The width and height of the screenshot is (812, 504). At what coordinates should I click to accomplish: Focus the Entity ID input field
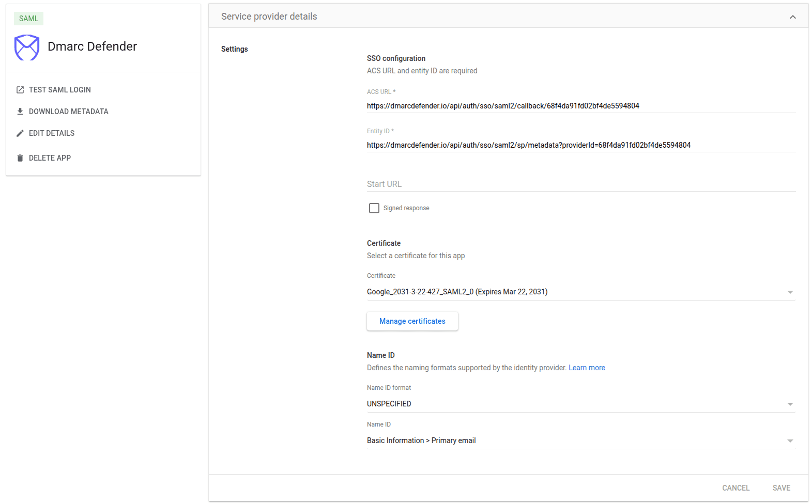coord(581,145)
